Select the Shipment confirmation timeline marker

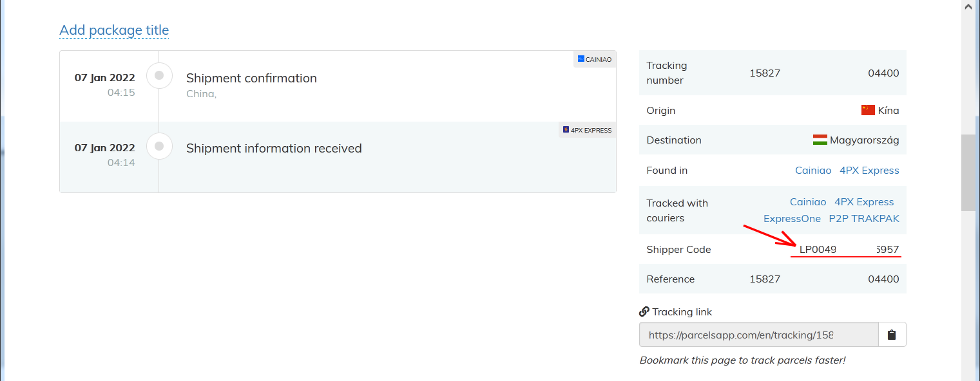(159, 76)
